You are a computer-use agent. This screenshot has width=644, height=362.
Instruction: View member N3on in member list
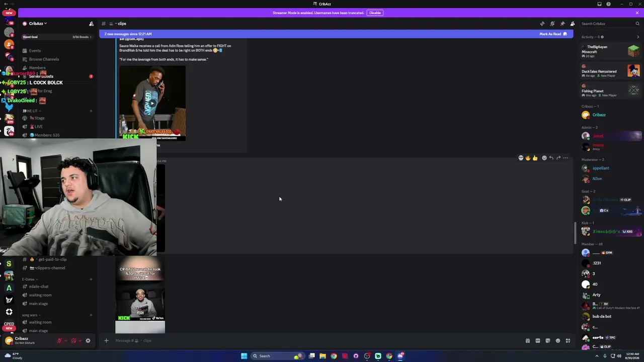coord(611,179)
